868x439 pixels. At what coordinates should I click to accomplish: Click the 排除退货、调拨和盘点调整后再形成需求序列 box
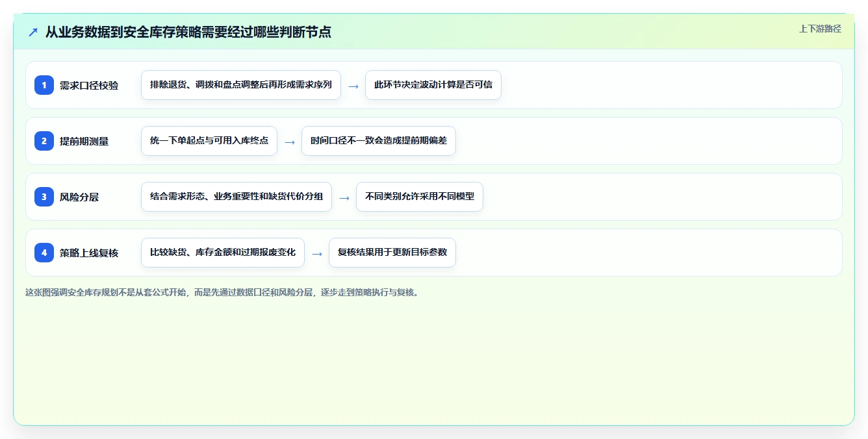click(241, 85)
